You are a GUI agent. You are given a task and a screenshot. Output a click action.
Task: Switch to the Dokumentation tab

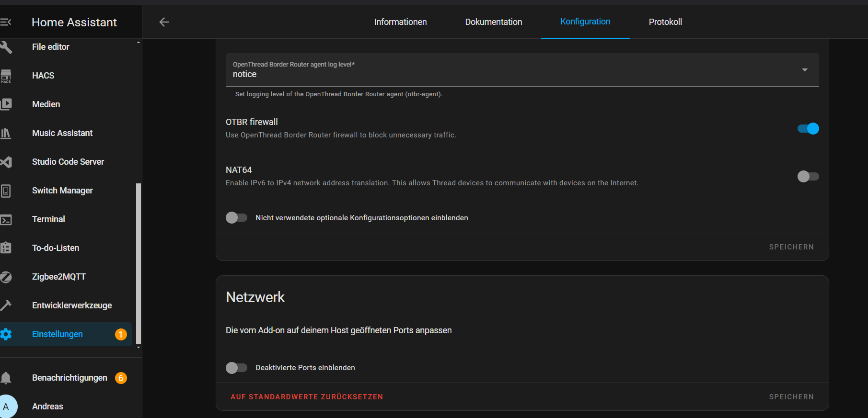[x=494, y=22]
